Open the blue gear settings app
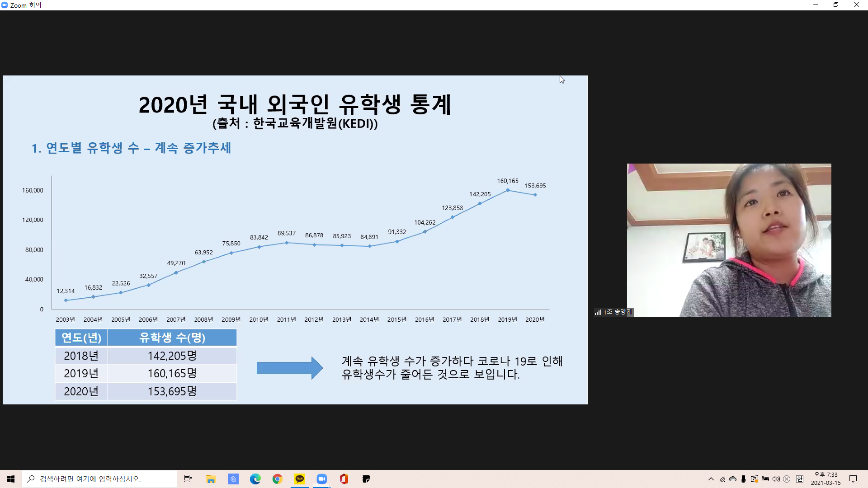The image size is (868, 488). pyautogui.click(x=233, y=479)
